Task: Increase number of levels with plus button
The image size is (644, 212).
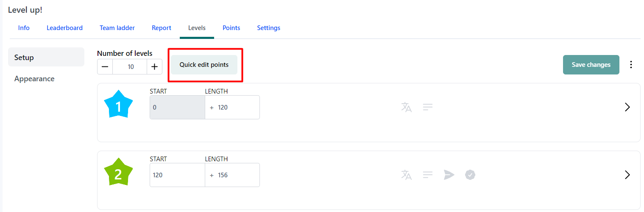Action: point(154,66)
